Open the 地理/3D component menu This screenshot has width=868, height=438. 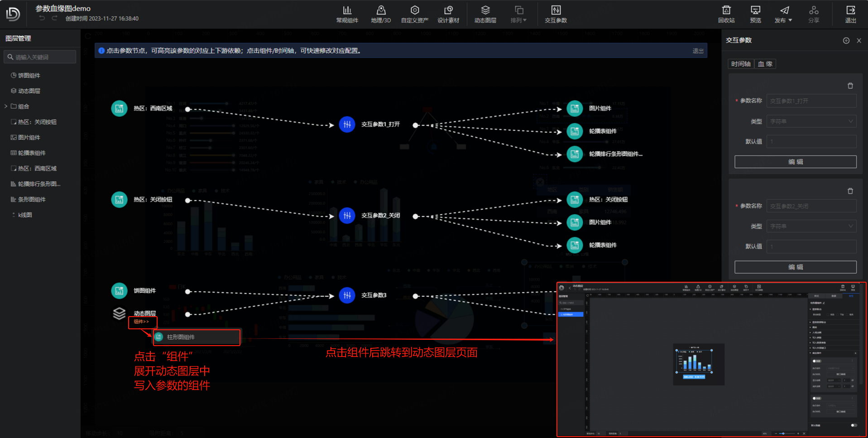coord(381,14)
